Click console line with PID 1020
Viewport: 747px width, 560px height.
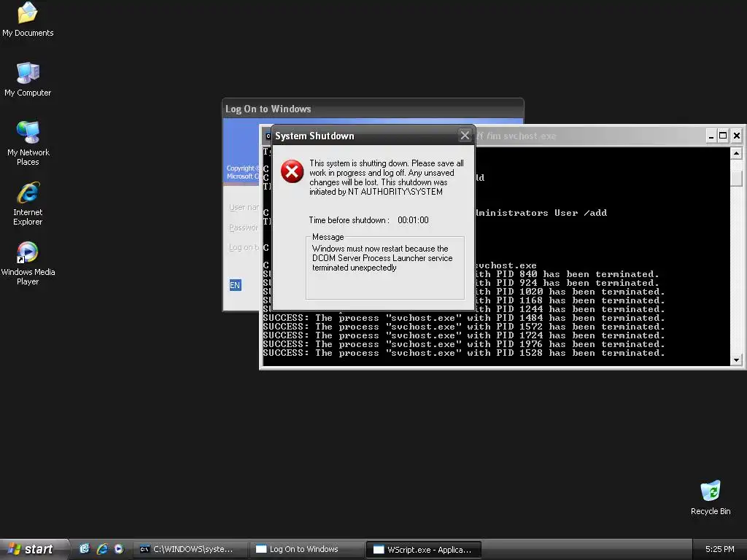pyautogui.click(x=570, y=292)
